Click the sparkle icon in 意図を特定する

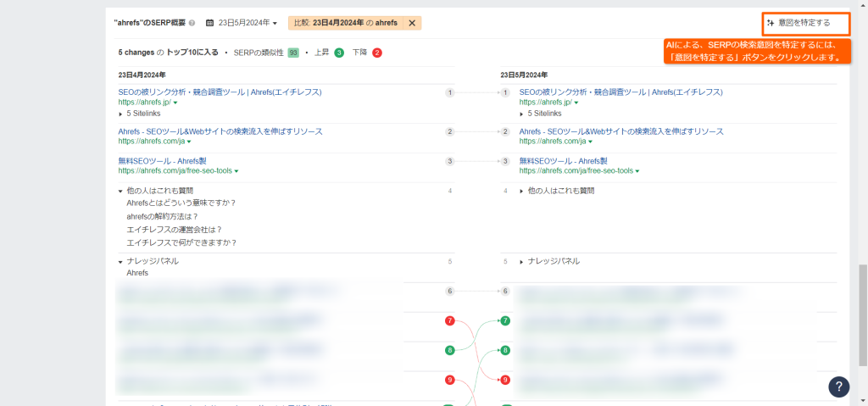point(771,23)
